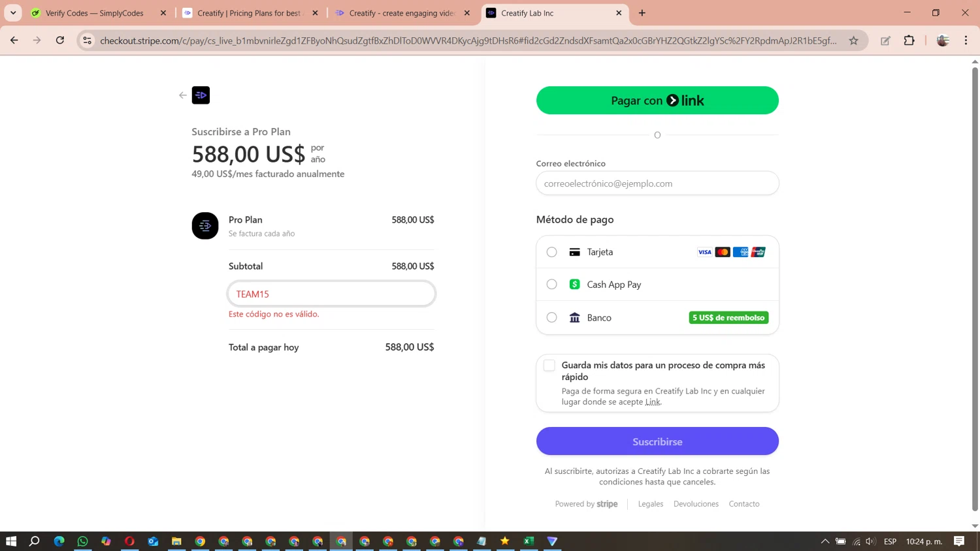Open the edit/pencil toolbar extension icon
This screenshot has height=551, width=980.
[885, 40]
